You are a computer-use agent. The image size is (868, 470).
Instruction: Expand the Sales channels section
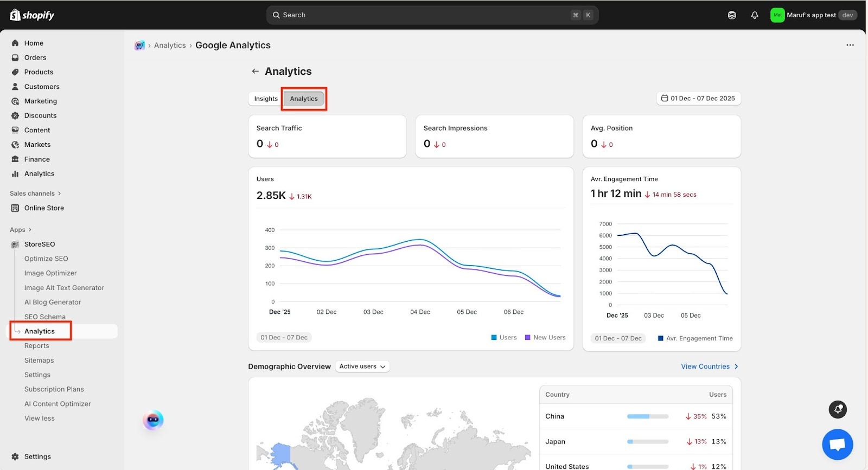point(36,194)
